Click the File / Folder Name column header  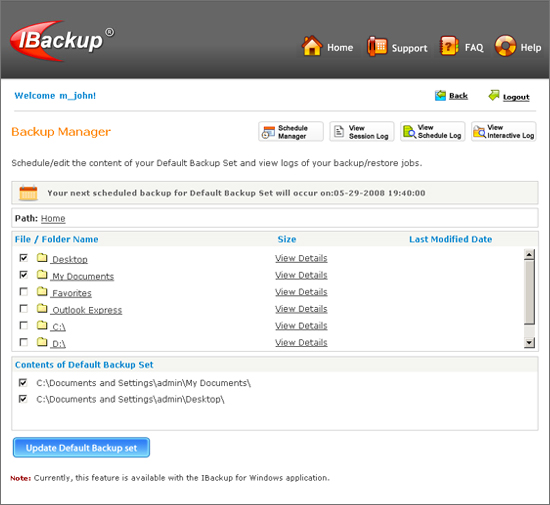(56, 240)
